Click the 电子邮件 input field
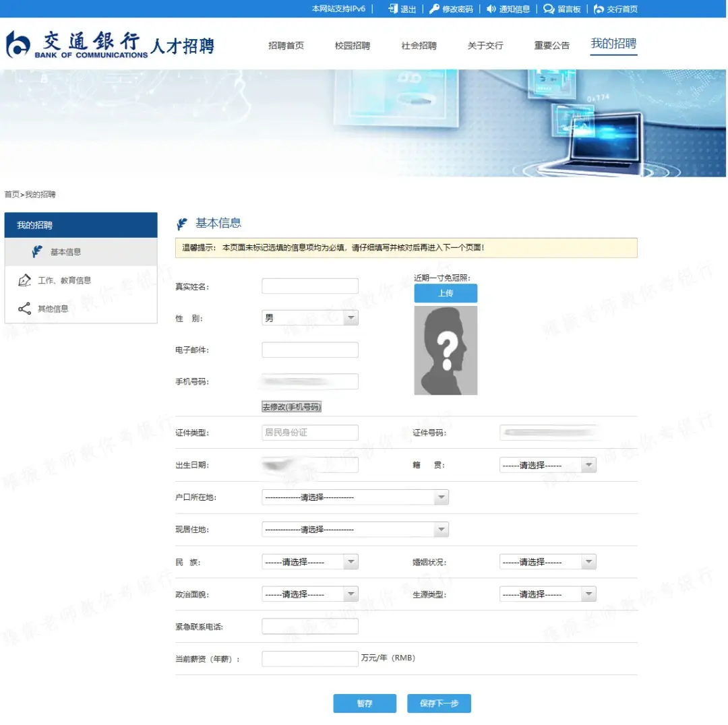Image resolution: width=728 pixels, height=725 pixels. 309,350
